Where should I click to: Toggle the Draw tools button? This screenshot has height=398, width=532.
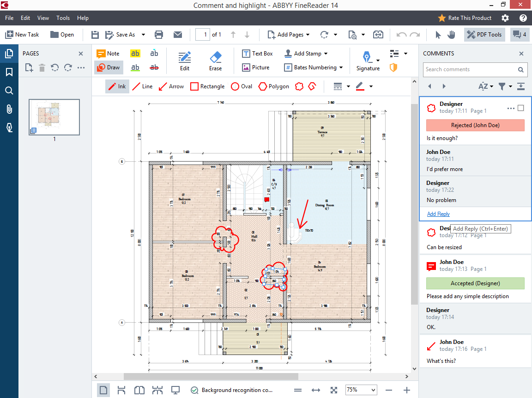point(109,67)
